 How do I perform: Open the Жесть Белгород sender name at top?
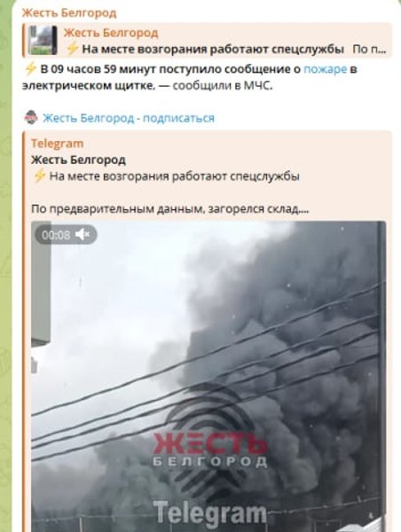coord(69,13)
